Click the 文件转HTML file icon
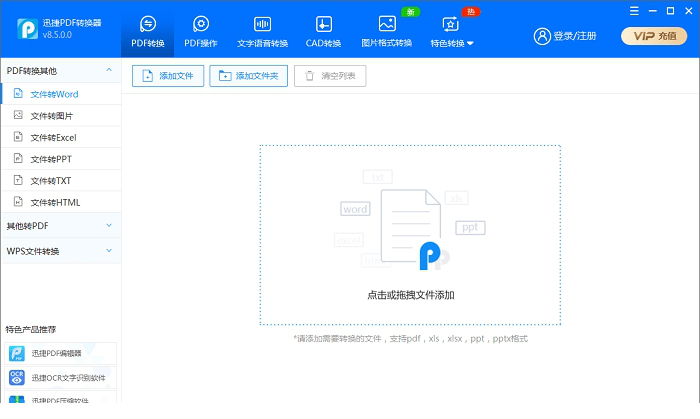This screenshot has height=419, width=700. 18,202
